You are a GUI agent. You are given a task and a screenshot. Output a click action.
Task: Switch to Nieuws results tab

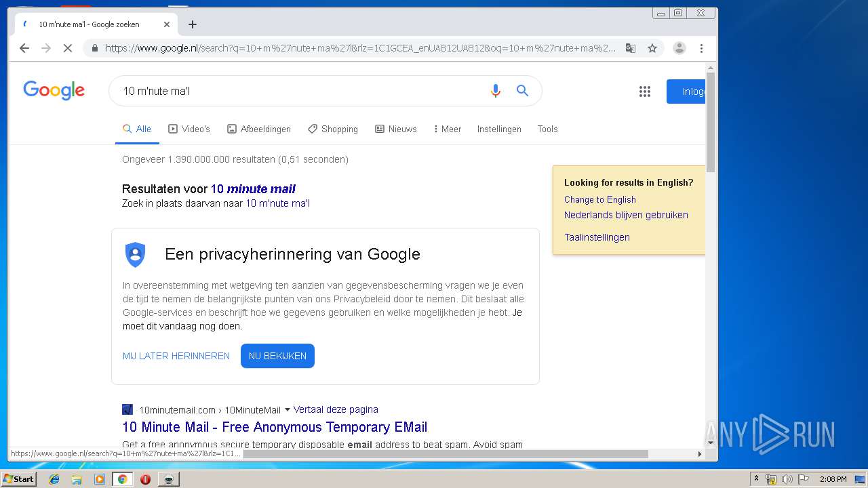point(396,129)
